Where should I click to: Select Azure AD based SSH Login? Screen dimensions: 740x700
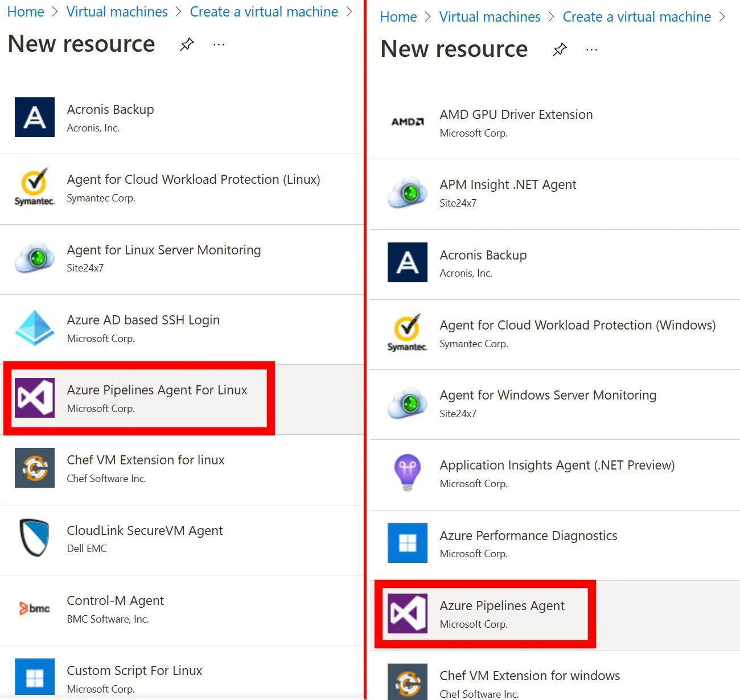tap(143, 320)
